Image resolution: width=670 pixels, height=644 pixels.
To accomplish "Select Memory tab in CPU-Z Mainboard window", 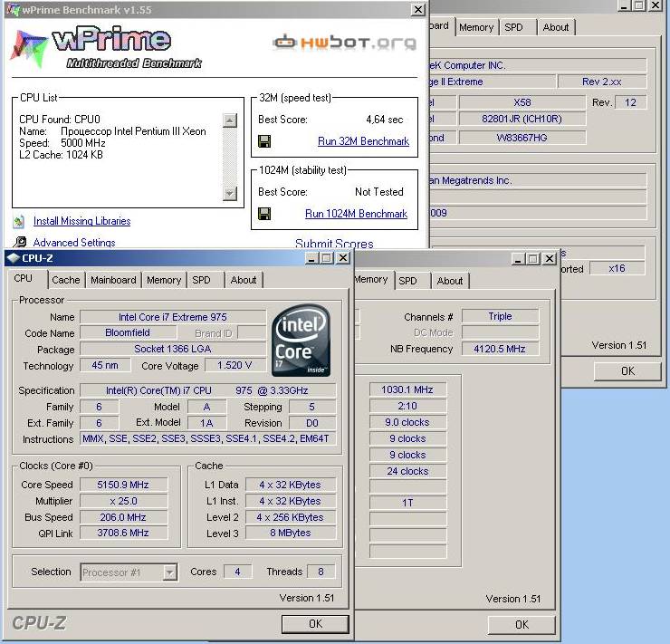I will 476,27.
